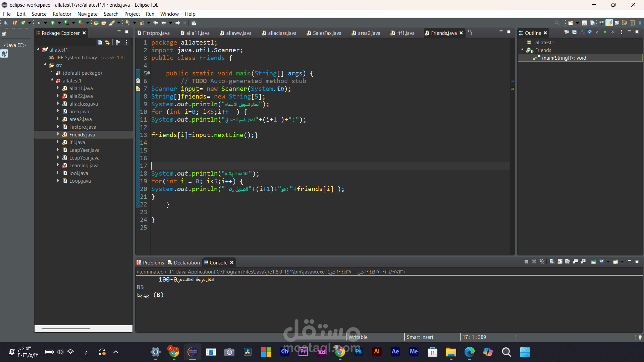
Task: Switch to SalesTax.java editor tab
Action: [x=324, y=33]
